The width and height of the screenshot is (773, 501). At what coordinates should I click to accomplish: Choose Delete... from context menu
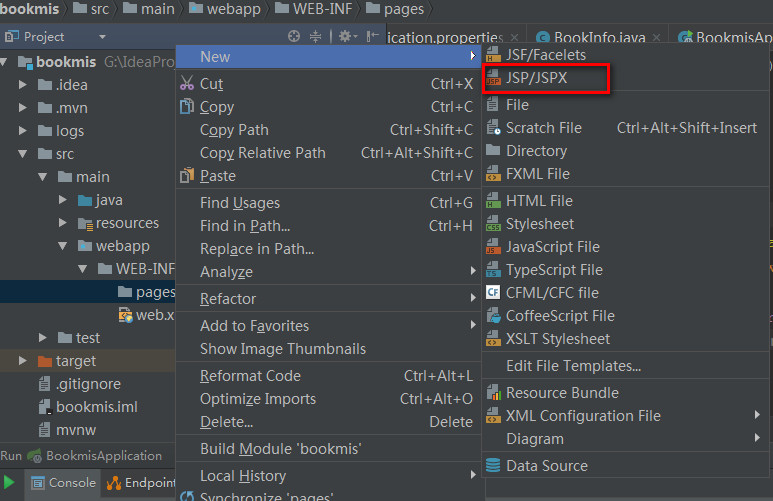pos(227,422)
